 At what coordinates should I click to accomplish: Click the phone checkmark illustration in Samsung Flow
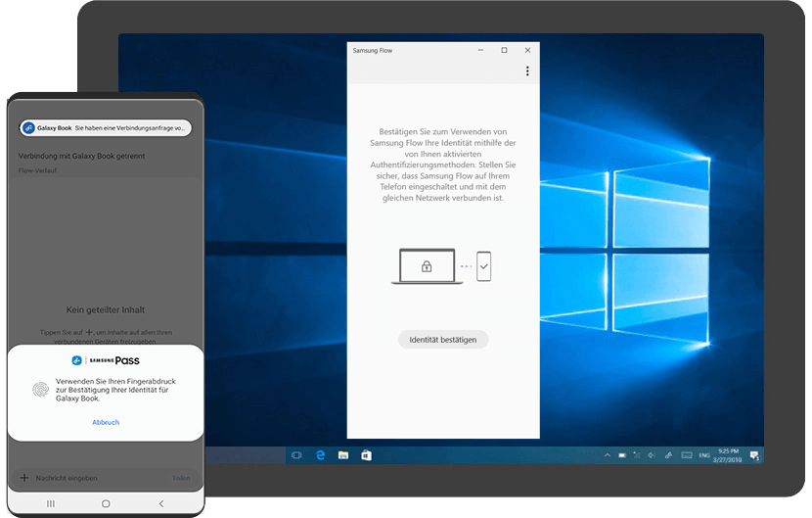pyautogui.click(x=483, y=266)
